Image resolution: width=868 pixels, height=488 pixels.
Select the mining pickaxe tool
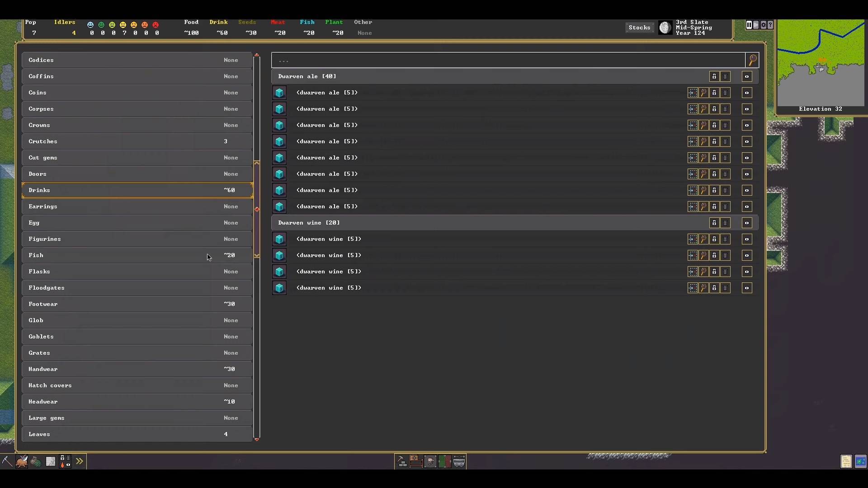point(7,461)
